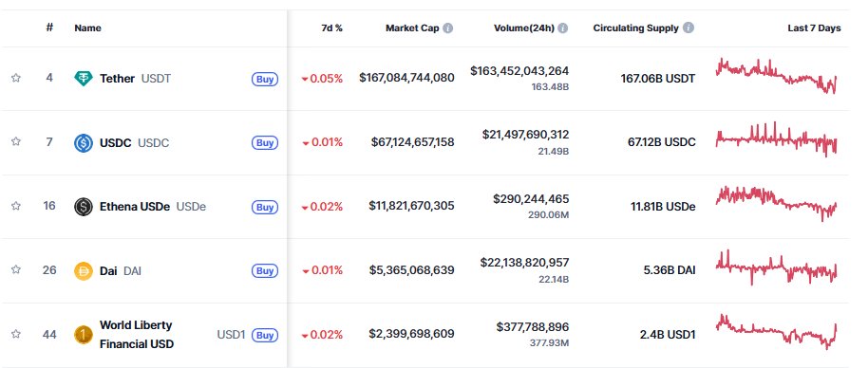Open the Market Cap info tooltip icon
This screenshot has height=368, width=868.
coord(448,28)
